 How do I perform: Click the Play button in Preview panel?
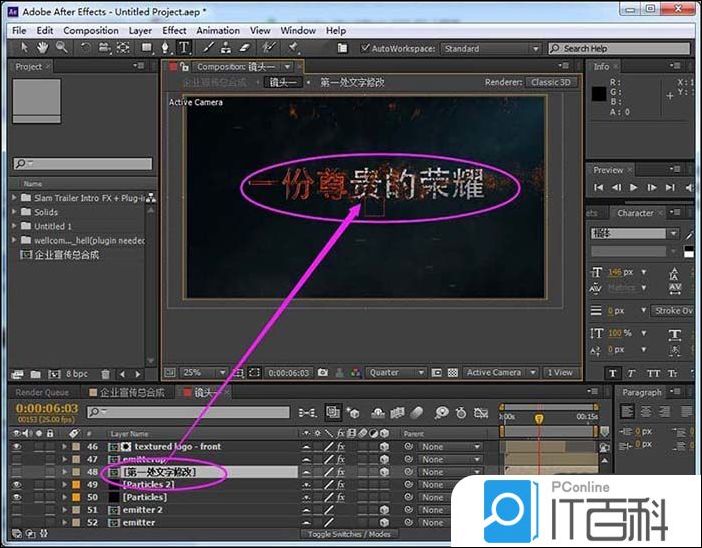point(635,187)
